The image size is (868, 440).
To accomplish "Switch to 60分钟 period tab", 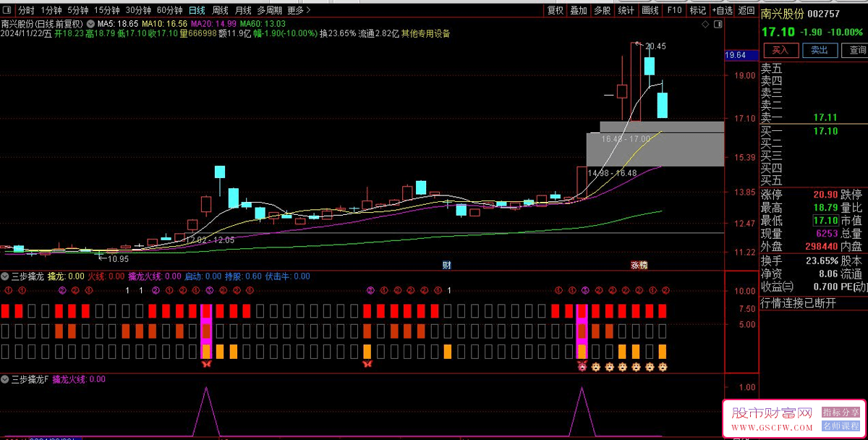I will (x=169, y=10).
